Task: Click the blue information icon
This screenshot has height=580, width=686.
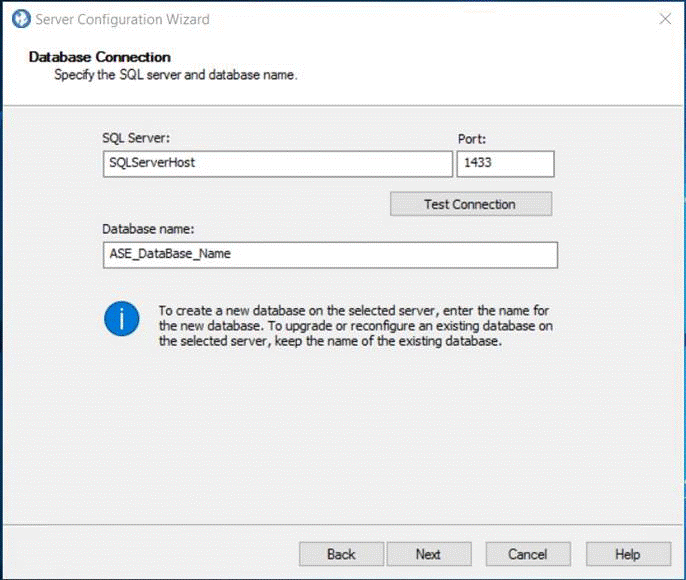Action: click(x=123, y=321)
